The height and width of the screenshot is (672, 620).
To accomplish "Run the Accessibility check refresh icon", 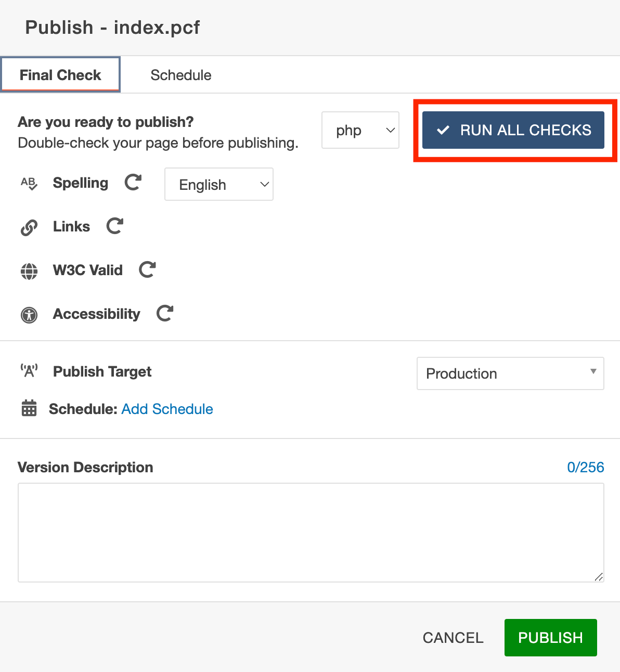I will 165,313.
